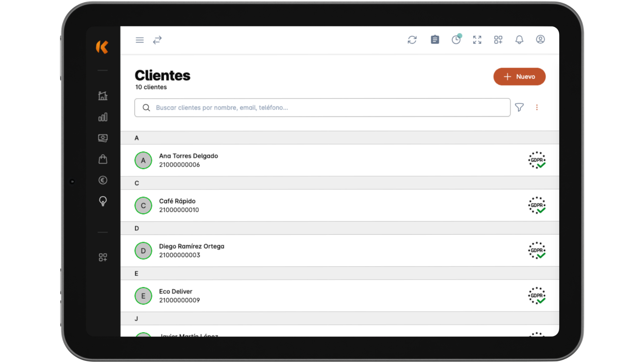Click the Nuevo button
Image resolution: width=644 pixels, height=362 pixels.
pos(519,76)
